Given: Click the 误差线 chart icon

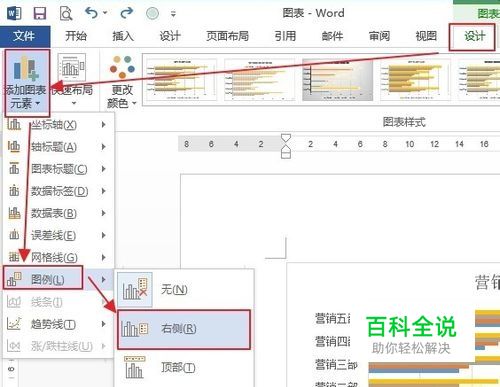Looking at the screenshot, I should (14, 235).
